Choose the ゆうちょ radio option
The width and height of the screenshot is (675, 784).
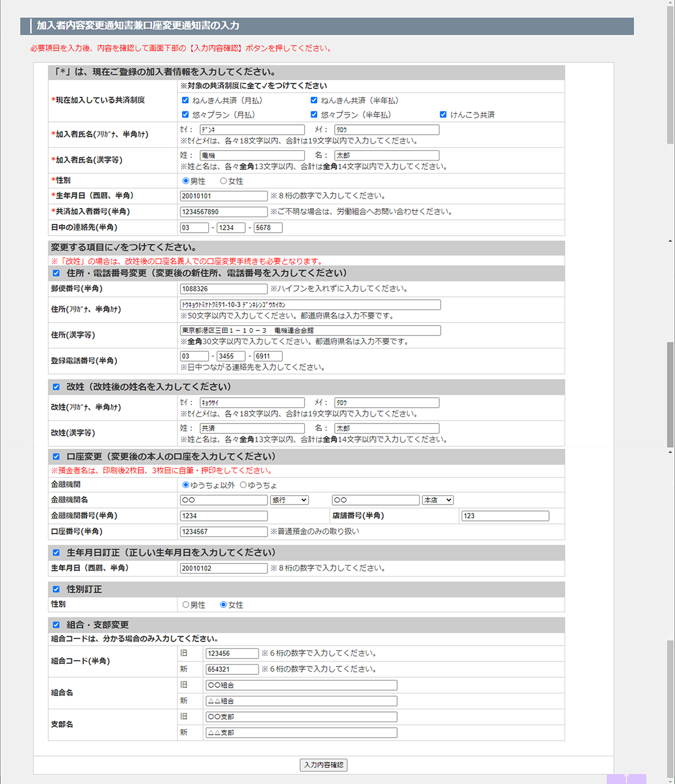click(244, 485)
